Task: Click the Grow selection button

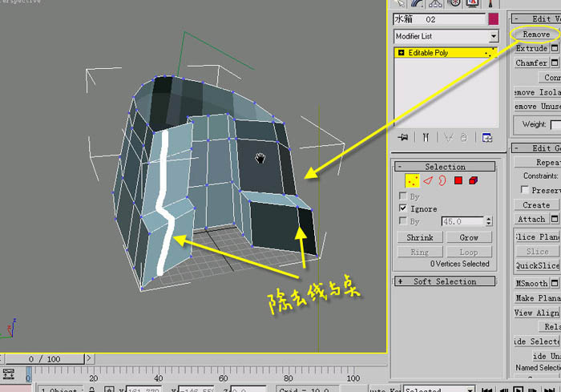Action: pyautogui.click(x=469, y=237)
